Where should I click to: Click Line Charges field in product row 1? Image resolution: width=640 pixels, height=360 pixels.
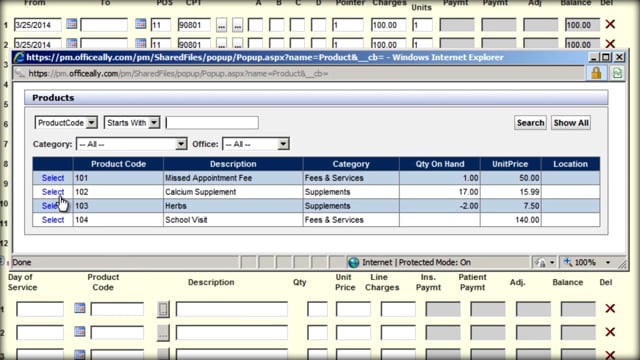coord(398,309)
